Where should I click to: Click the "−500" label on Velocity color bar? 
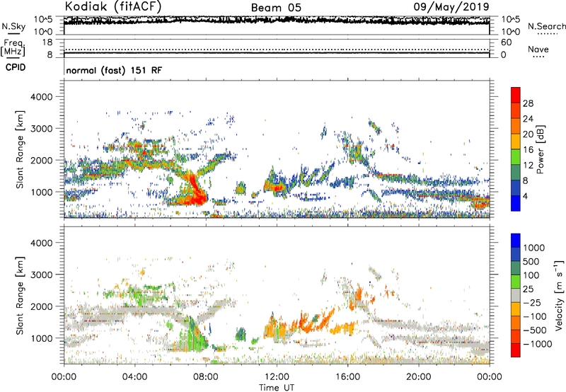[x=535, y=330]
